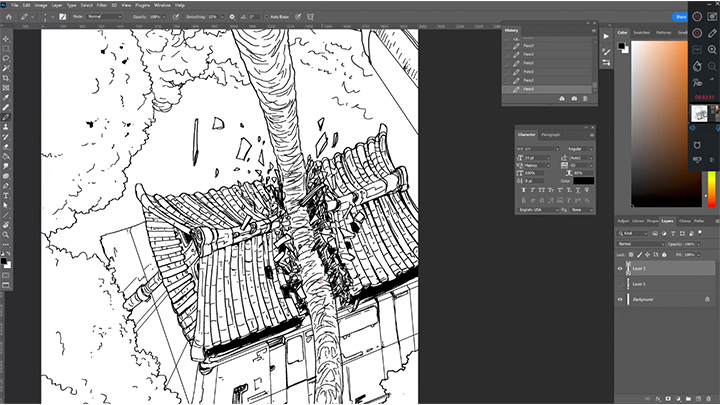720x405 pixels.
Task: Open the History panel options menu
Action: coord(593,31)
